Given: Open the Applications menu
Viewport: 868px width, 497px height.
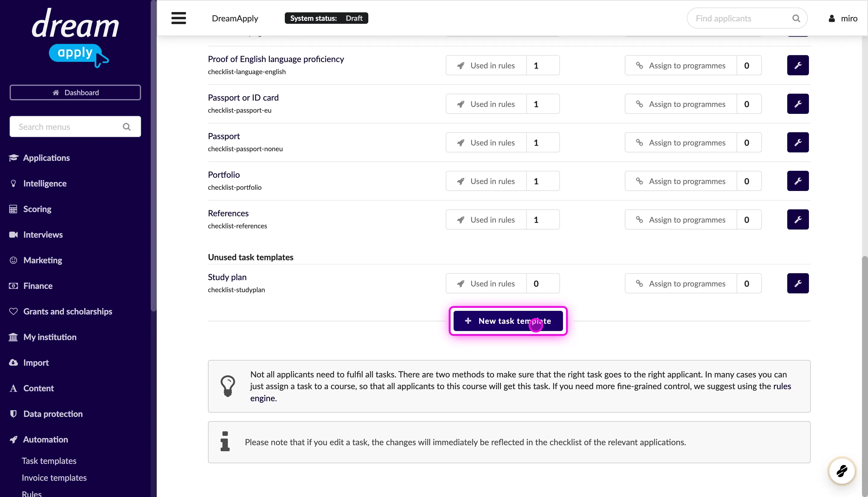Looking at the screenshot, I should [46, 158].
